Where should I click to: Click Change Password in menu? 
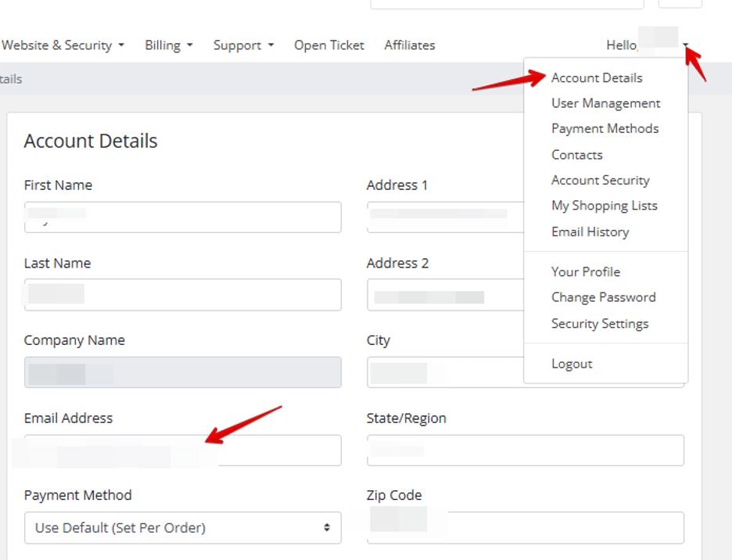coord(603,297)
